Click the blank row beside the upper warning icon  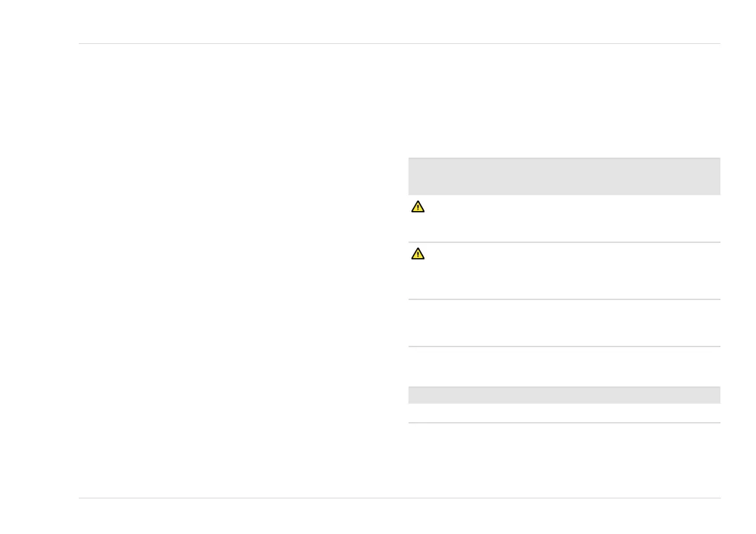point(572,218)
